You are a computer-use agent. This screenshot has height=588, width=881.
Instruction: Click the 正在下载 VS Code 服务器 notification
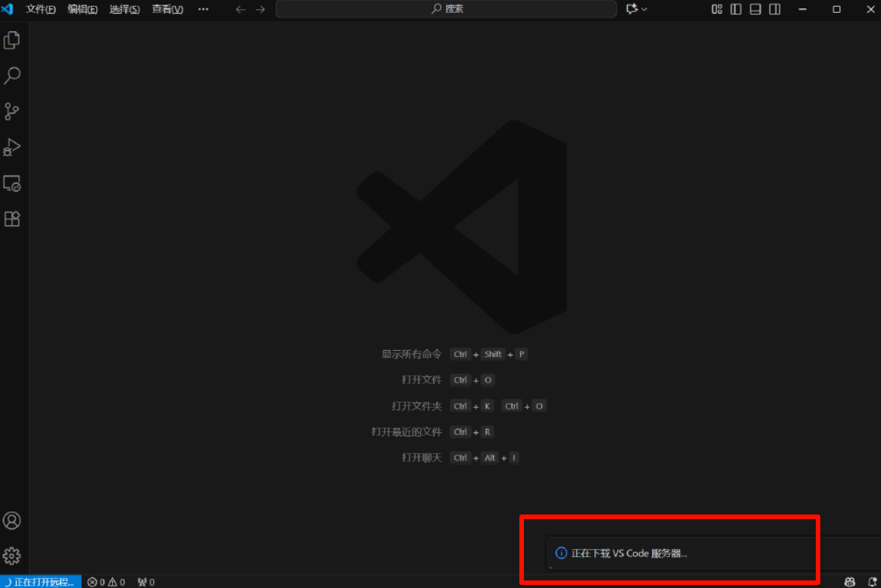coord(713,553)
